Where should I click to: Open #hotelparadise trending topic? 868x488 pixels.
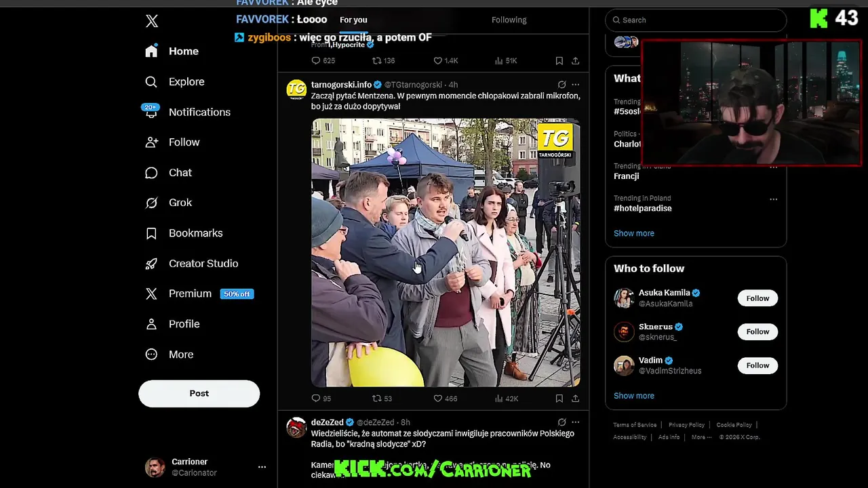[x=643, y=208]
